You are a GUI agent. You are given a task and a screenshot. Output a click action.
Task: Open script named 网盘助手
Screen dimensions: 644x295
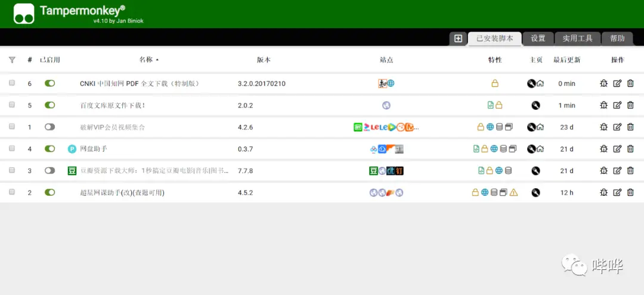(x=94, y=149)
